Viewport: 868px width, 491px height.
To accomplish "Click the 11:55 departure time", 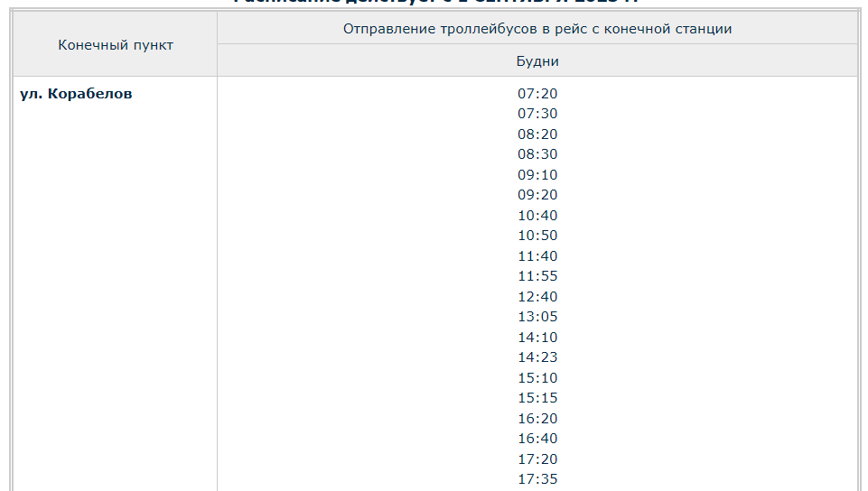I will point(537,276).
